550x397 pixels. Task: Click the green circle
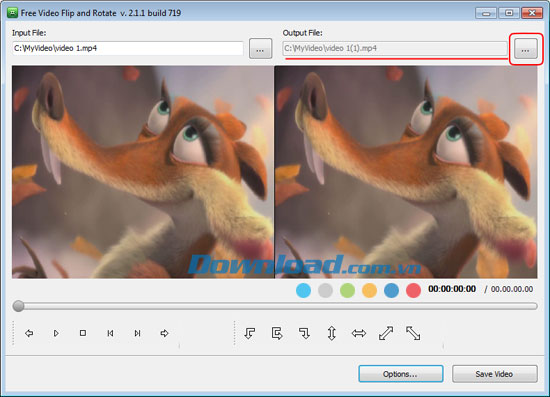tap(347, 290)
